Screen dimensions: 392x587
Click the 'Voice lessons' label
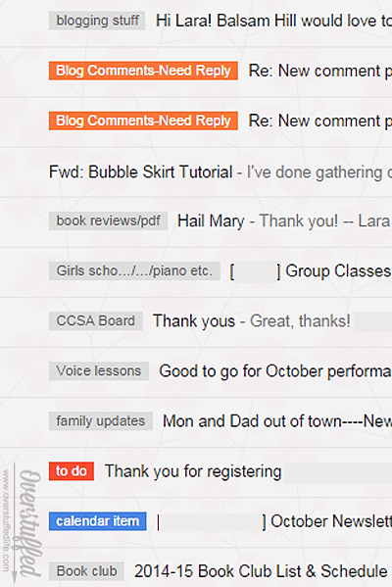(99, 371)
